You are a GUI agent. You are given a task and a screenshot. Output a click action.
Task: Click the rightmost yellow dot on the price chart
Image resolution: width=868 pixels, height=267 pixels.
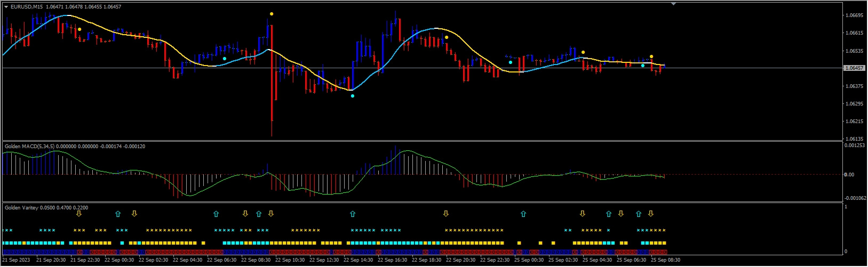click(x=651, y=56)
